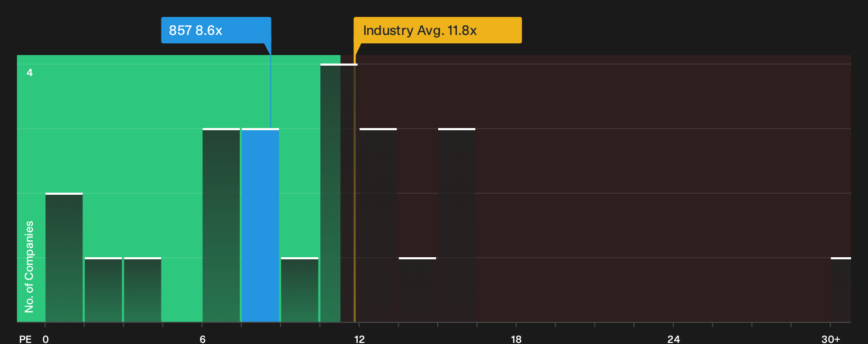Click the "No. of Companies" axis title
Screen dimensions: 868x344
[x=29, y=267]
